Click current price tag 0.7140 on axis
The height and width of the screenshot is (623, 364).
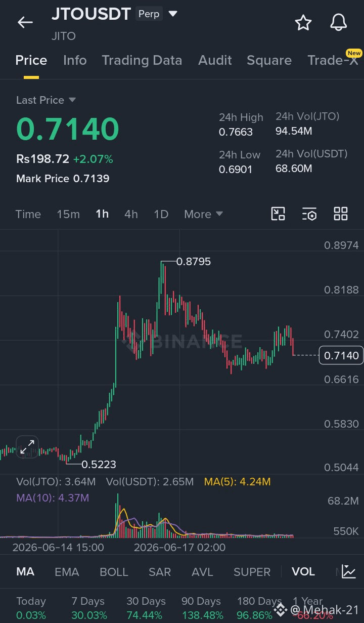341,356
